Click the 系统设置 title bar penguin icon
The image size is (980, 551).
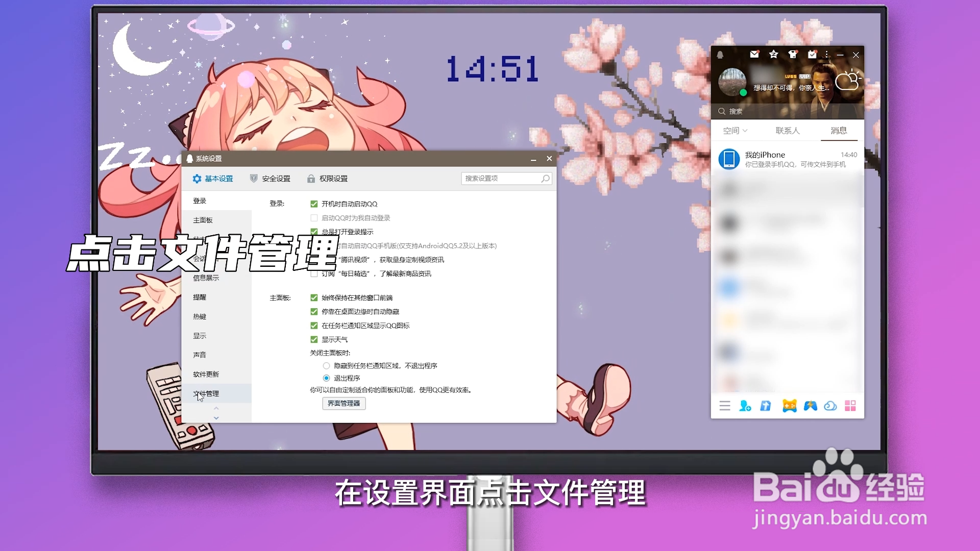point(190,159)
